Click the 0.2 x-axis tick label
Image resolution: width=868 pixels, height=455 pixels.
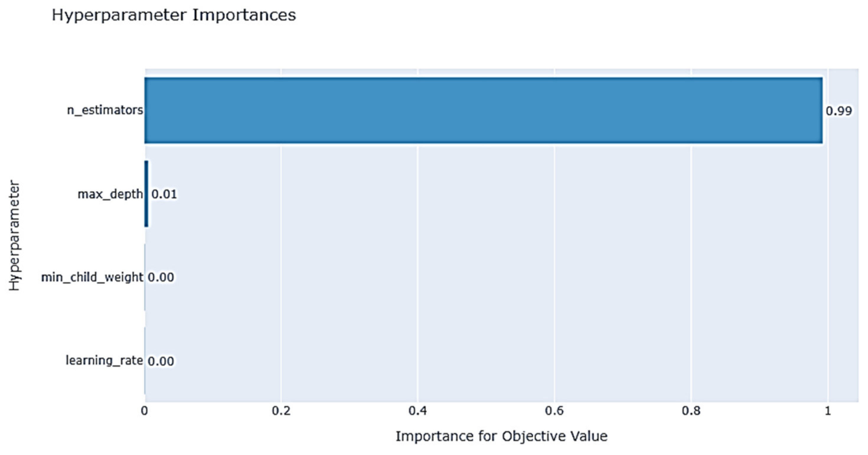click(281, 411)
